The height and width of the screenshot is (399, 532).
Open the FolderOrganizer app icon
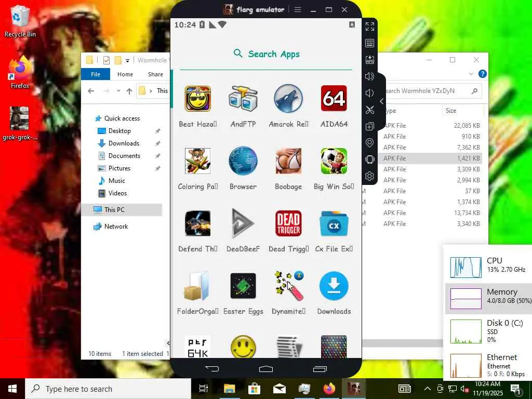point(197,286)
